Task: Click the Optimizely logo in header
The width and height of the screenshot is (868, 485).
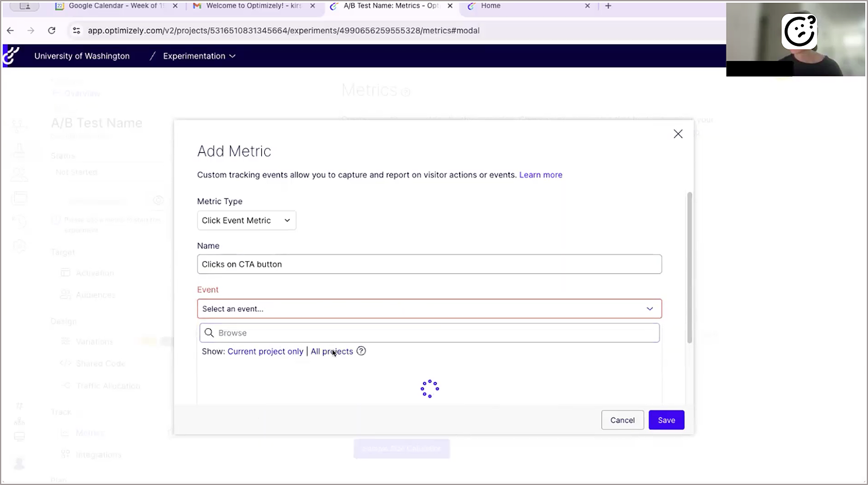Action: click(11, 56)
